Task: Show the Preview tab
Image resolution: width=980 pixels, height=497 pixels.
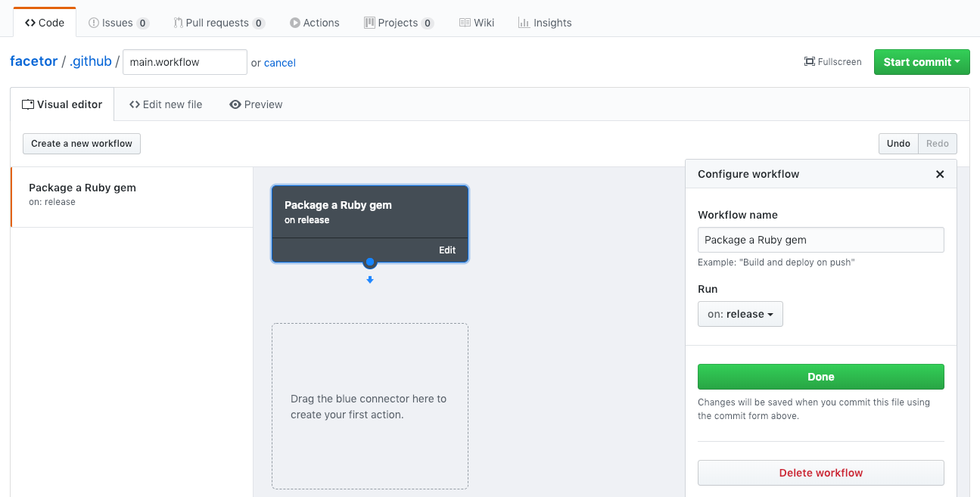Action: click(256, 104)
